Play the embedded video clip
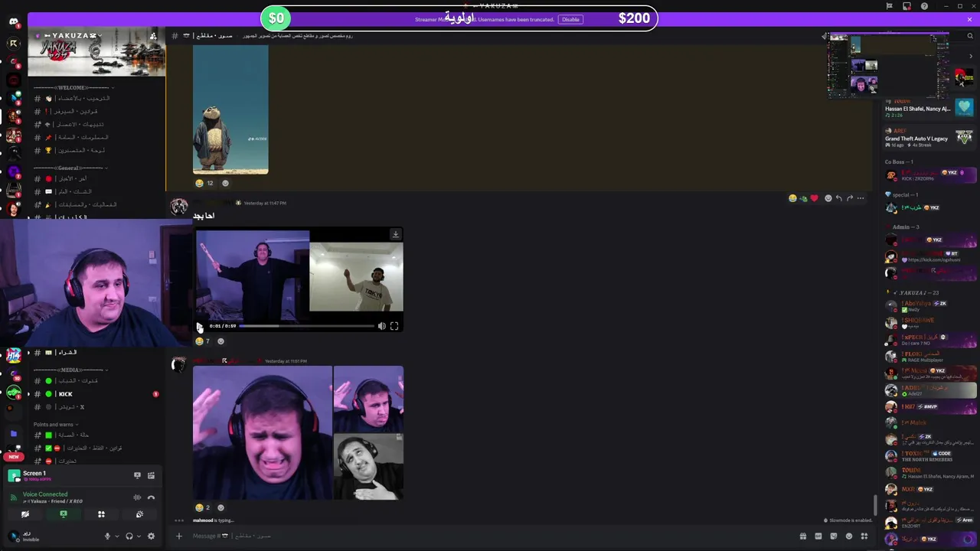Image resolution: width=980 pixels, height=551 pixels. point(200,326)
